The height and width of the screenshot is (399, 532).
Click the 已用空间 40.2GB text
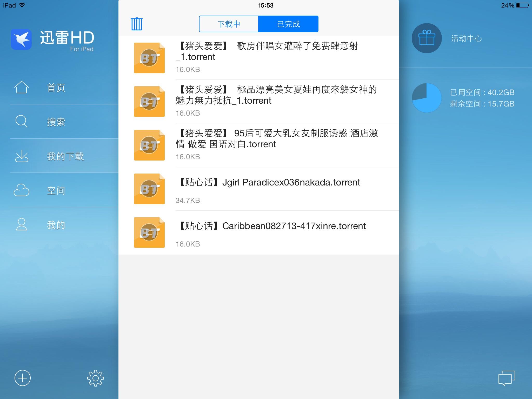click(482, 92)
